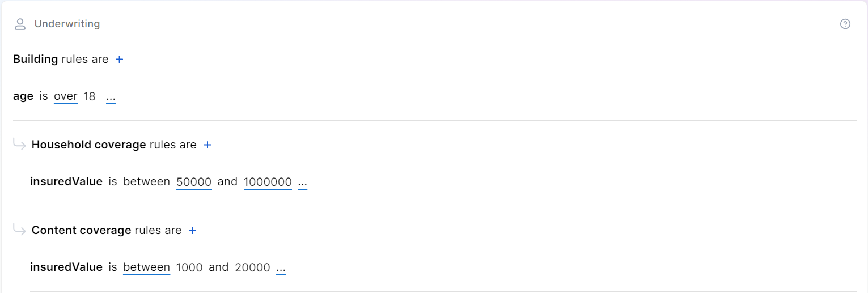Click the Household coverage nested arrow icon
Image resolution: width=868 pixels, height=293 pixels.
[x=20, y=145]
